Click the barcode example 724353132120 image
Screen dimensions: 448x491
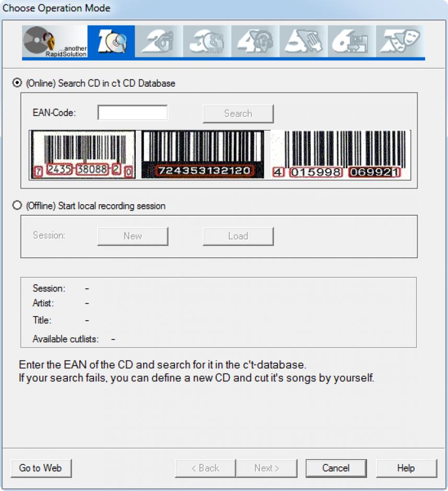203,155
